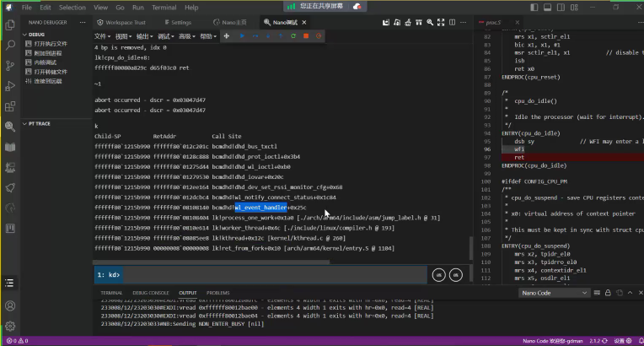Toggle bottom panel layout icon
The height and width of the screenshot is (346, 644).
coord(547,8)
